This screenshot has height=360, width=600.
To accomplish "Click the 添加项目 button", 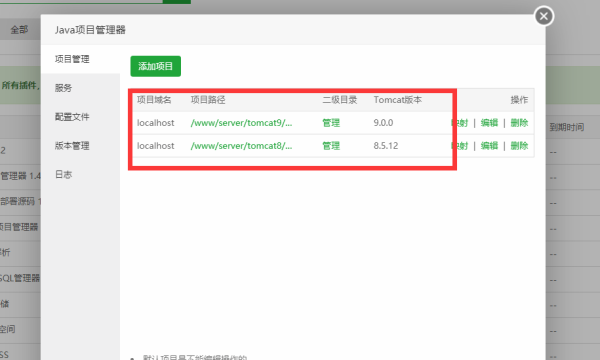I will pyautogui.click(x=155, y=66).
